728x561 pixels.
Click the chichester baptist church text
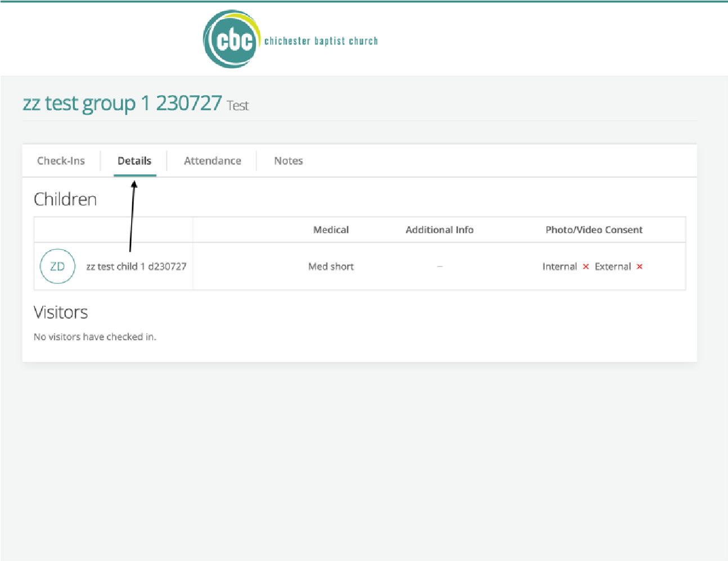tap(321, 41)
